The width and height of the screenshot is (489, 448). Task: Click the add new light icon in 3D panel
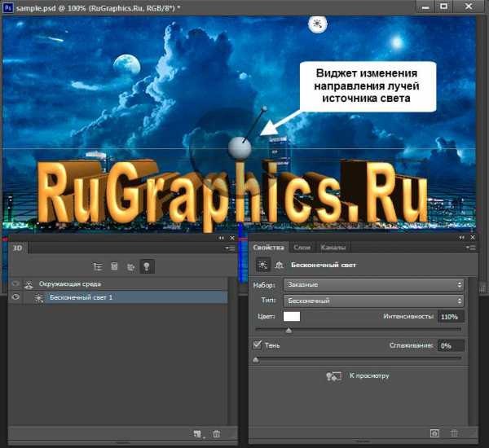tap(198, 435)
